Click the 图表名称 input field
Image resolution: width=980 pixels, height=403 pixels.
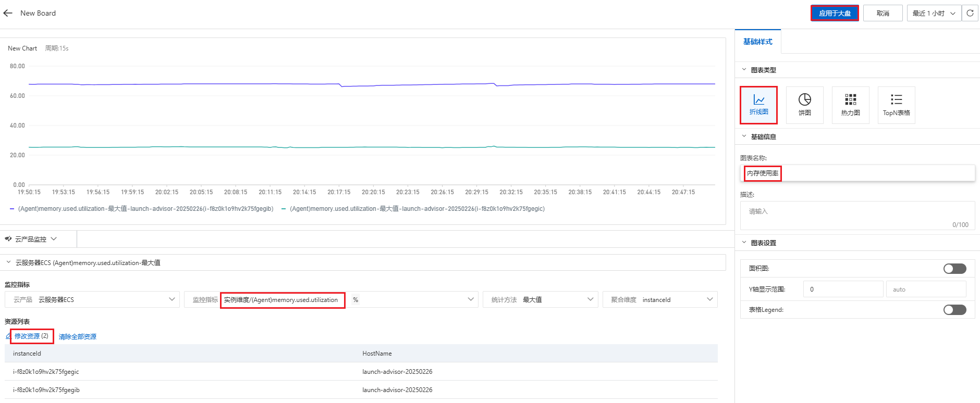click(857, 173)
